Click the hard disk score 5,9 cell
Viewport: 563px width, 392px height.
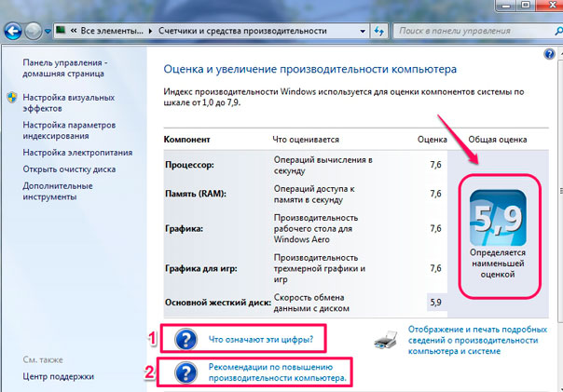[435, 303]
